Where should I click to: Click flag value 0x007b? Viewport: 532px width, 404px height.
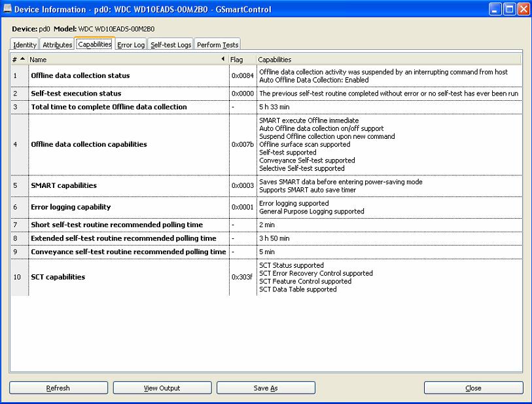point(243,144)
